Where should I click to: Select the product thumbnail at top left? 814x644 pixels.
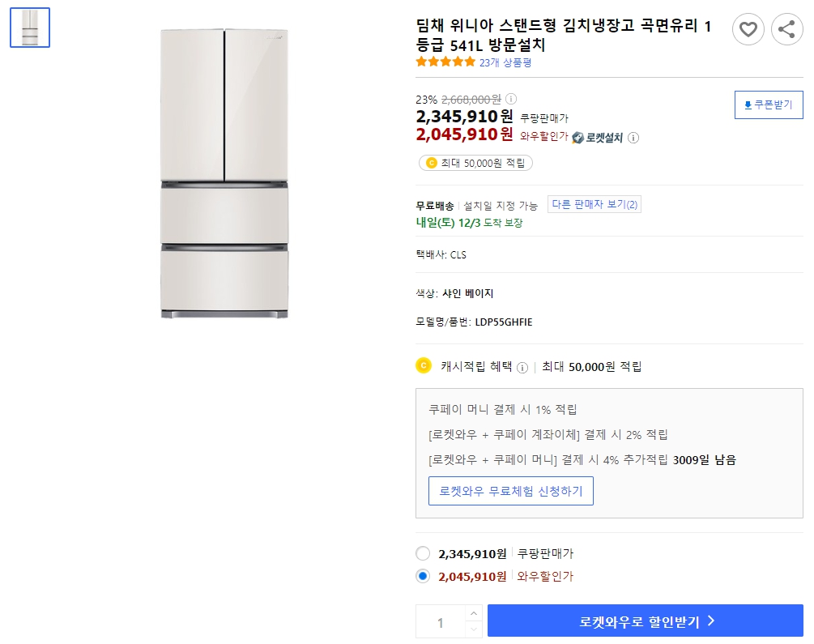click(x=30, y=27)
